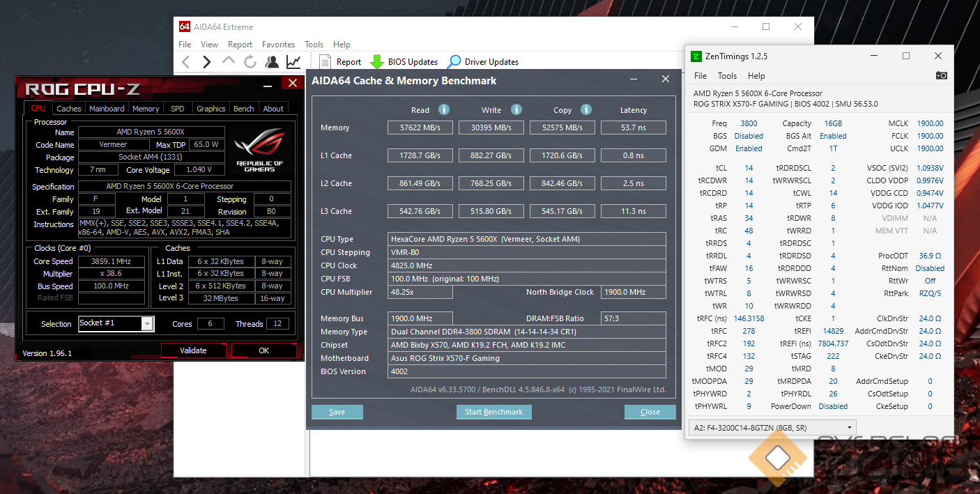Open the Tools menu in ZenTimings
The height and width of the screenshot is (494, 980).
[x=727, y=76]
